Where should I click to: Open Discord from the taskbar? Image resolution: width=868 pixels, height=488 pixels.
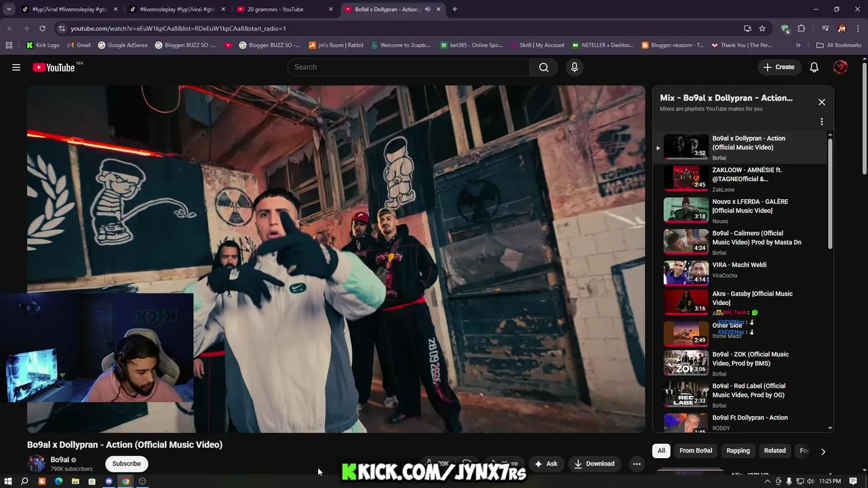pos(108,481)
